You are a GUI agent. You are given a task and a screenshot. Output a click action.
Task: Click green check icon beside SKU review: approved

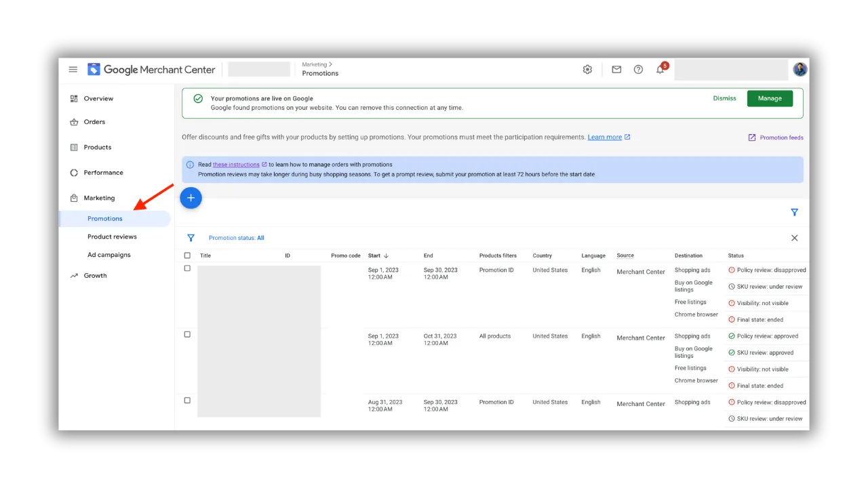[732, 352]
